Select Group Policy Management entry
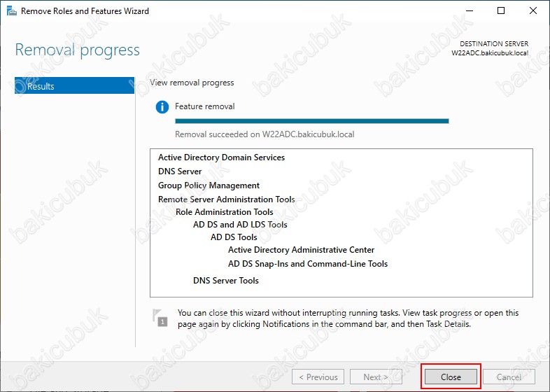 coord(209,185)
